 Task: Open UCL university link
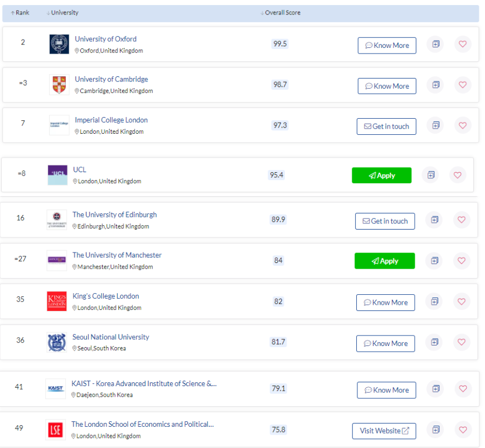(x=80, y=169)
